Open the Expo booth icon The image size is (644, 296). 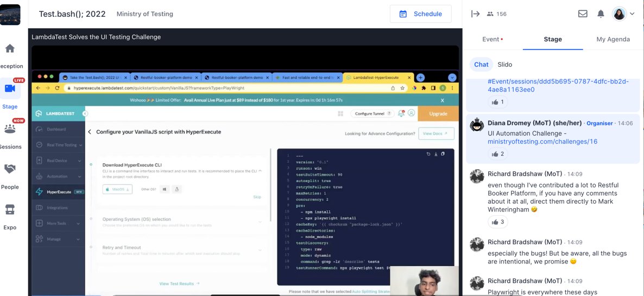click(10, 209)
